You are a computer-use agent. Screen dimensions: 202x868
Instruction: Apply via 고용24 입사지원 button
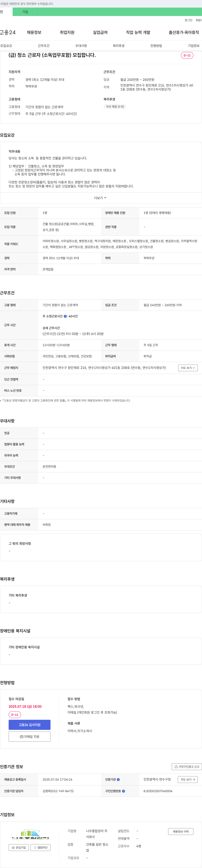[30, 724]
